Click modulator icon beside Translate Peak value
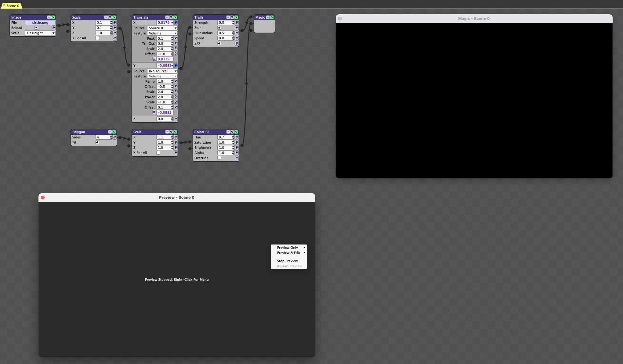 tap(176, 38)
